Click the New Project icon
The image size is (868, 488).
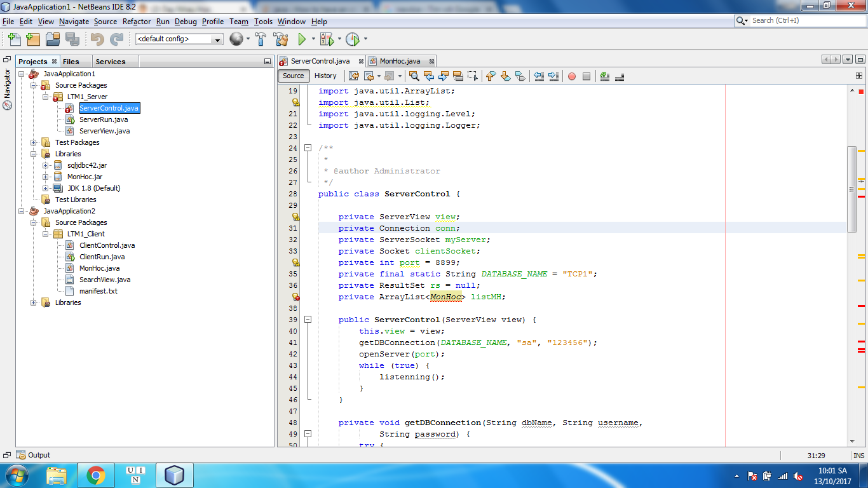(34, 39)
